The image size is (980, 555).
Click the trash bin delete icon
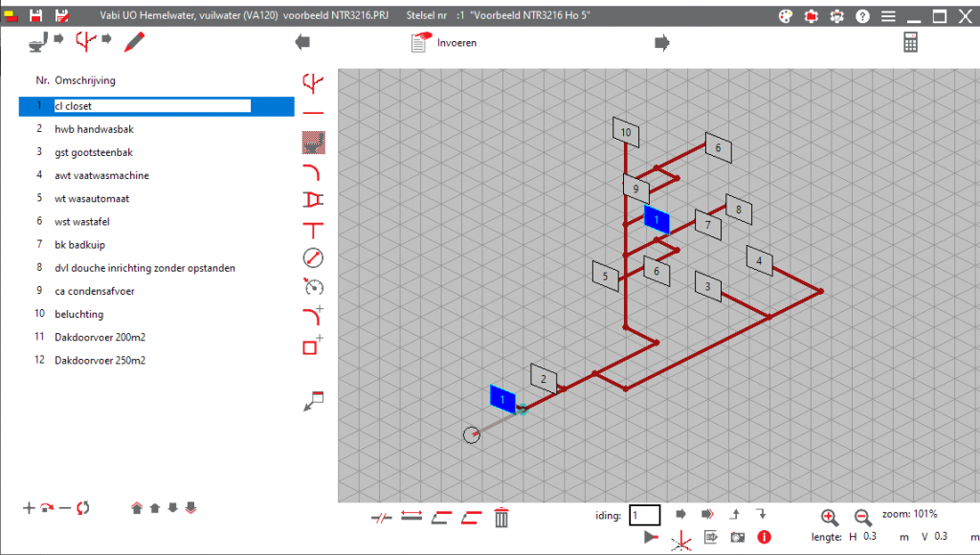click(x=501, y=518)
